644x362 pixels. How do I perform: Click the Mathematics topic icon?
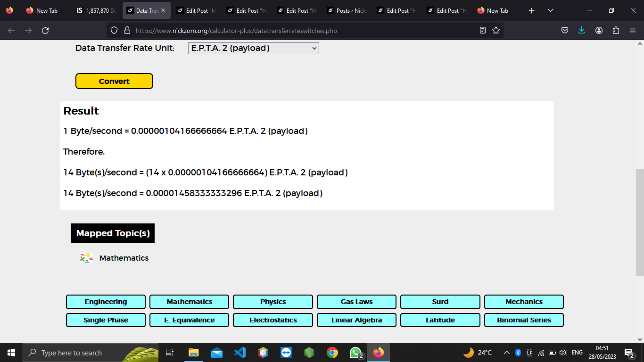click(86, 258)
